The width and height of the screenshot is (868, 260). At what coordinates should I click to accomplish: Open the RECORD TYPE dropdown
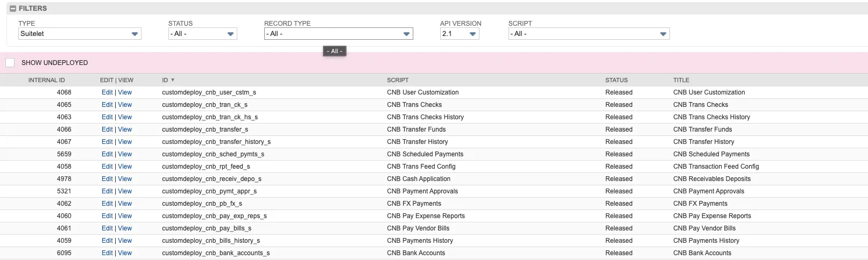pyautogui.click(x=338, y=34)
